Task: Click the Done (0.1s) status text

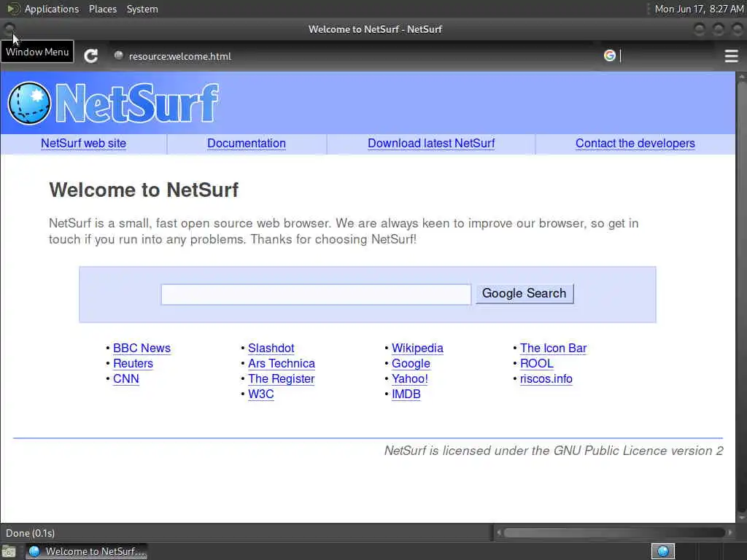Action: pos(30,533)
